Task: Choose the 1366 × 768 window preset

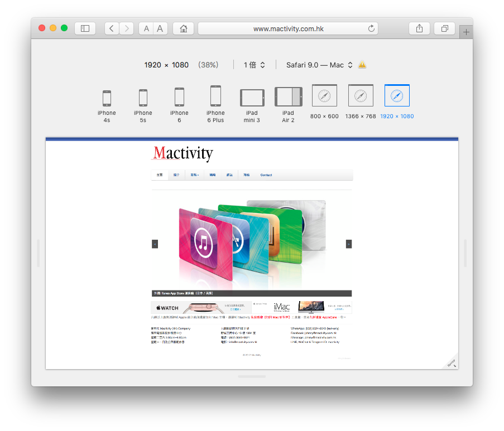Action: (x=361, y=102)
